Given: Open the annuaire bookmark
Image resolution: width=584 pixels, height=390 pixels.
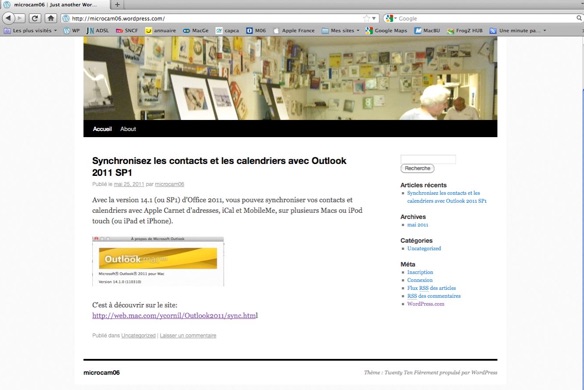Looking at the screenshot, I should pos(161,31).
